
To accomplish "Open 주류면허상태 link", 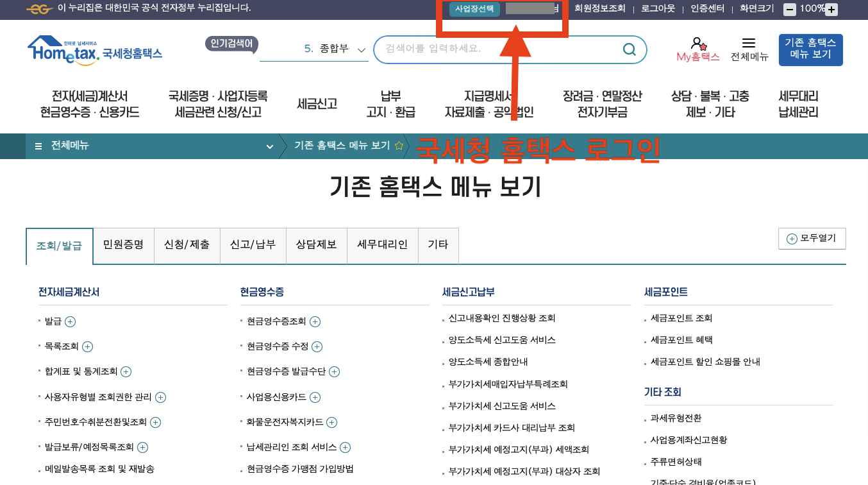I will coord(676,462).
